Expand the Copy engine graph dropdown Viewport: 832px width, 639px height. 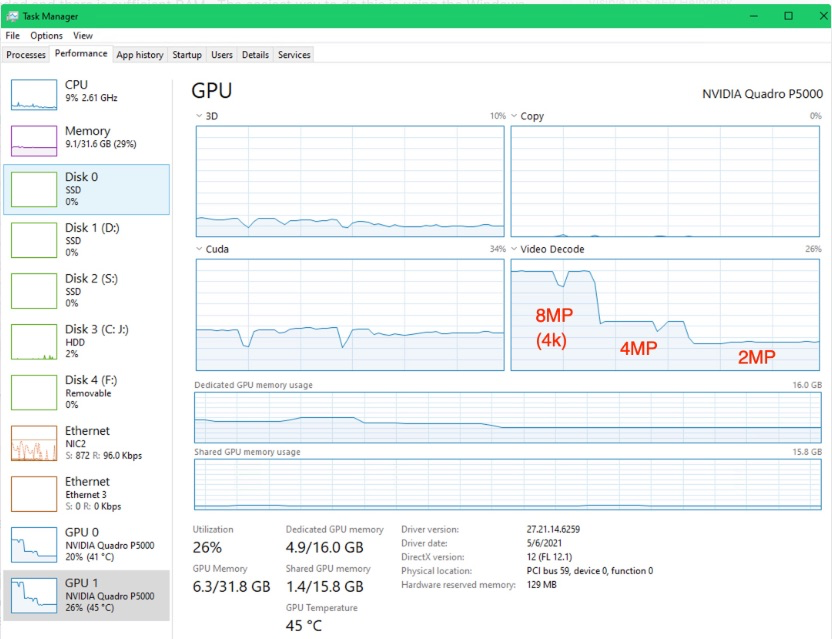(514, 117)
